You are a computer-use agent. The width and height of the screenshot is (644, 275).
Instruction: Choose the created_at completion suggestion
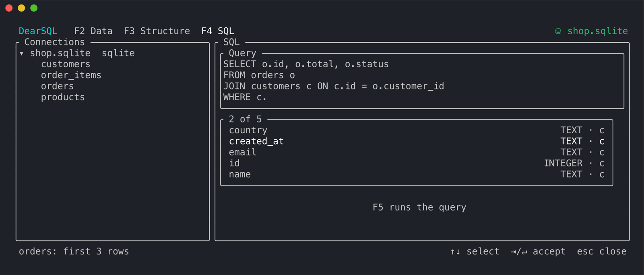point(417,141)
